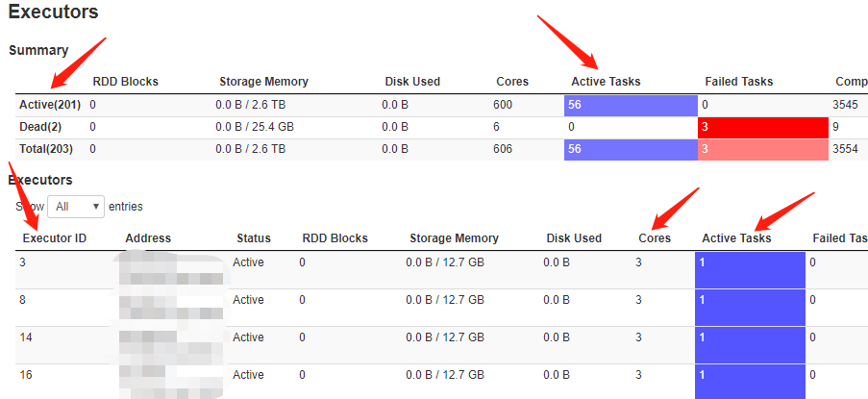The width and height of the screenshot is (868, 399).
Task: Click the Active status of executor 16
Action: (248, 375)
